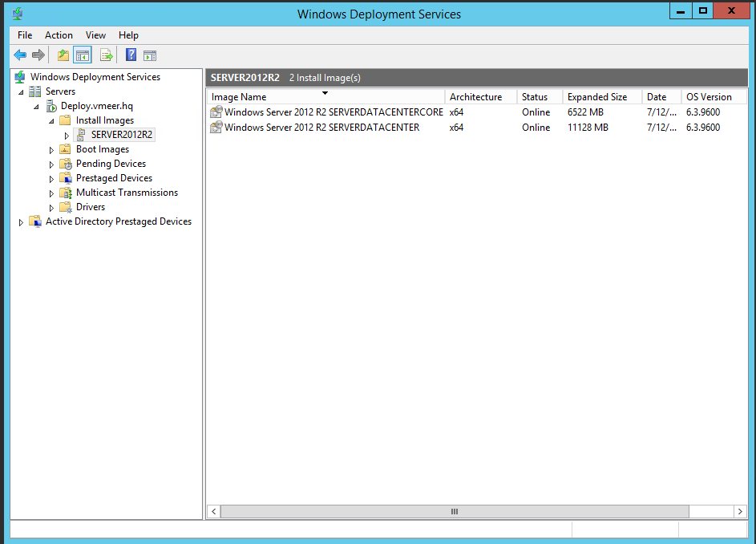Select the Up One Level folder icon
Image resolution: width=756 pixels, height=544 pixels.
[x=63, y=55]
